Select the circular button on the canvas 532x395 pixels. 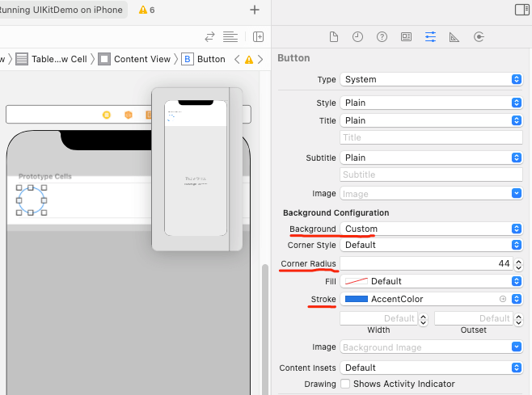31,200
